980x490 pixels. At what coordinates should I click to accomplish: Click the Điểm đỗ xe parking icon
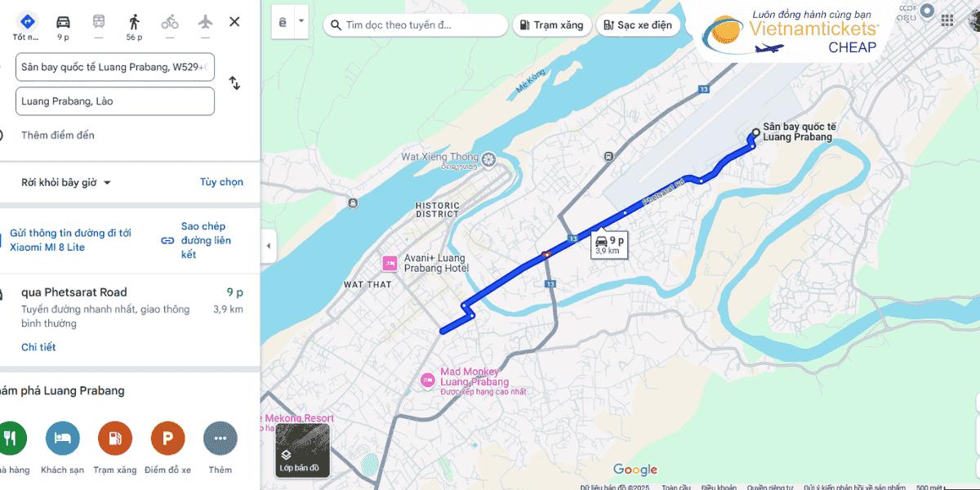[167, 439]
